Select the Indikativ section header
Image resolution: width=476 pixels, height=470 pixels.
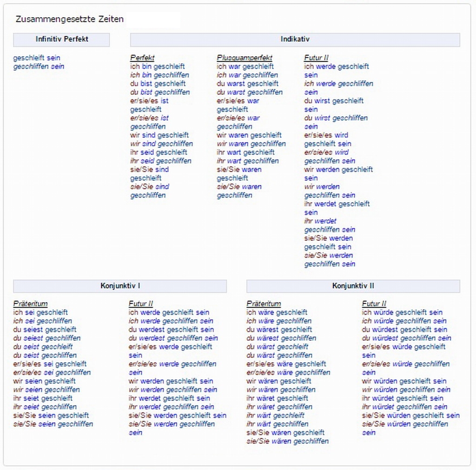pyautogui.click(x=295, y=40)
